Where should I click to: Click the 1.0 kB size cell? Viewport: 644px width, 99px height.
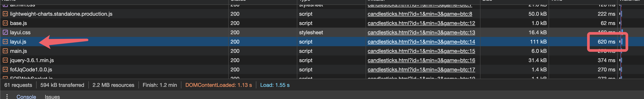coord(539,23)
